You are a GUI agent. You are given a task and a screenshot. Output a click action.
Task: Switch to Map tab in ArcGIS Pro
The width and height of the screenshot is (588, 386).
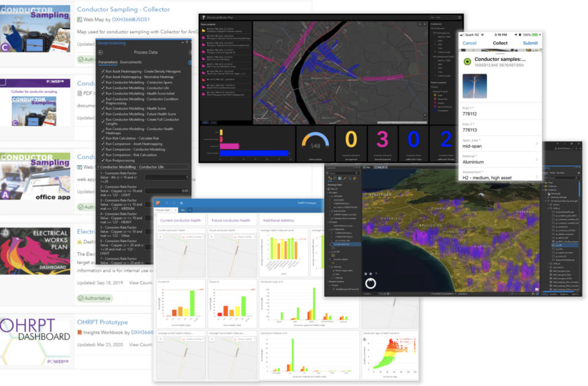[x=367, y=167]
